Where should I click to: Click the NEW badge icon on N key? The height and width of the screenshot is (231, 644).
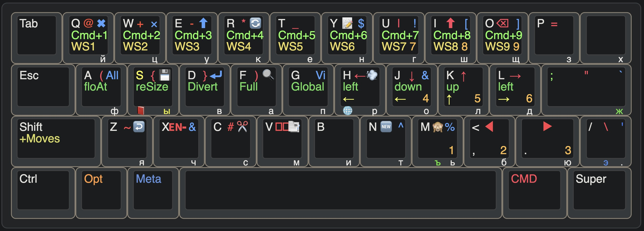pos(386,127)
